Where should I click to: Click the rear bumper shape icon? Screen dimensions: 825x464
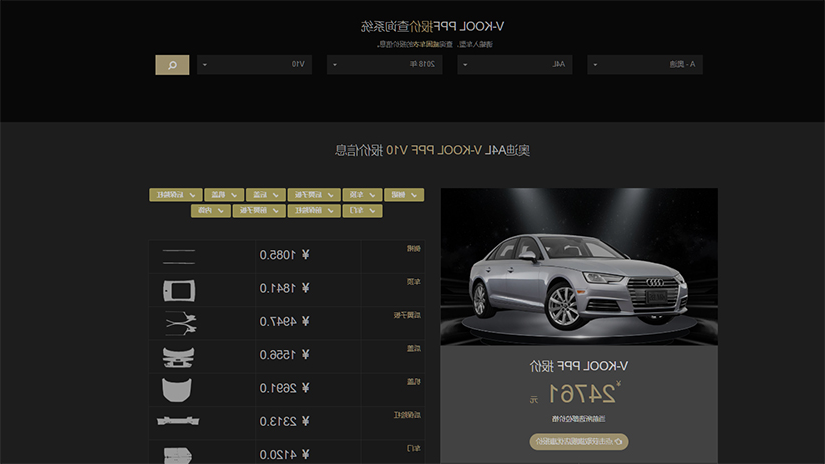178,421
